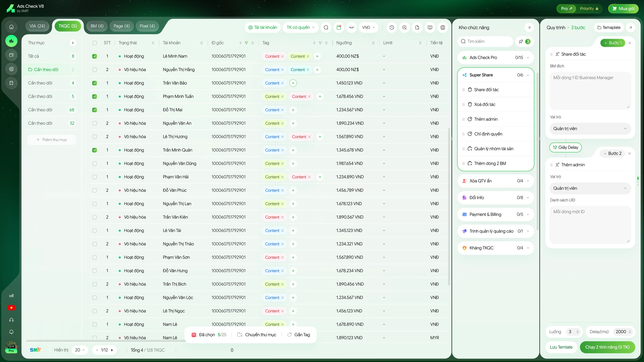This screenshot has width=644, height=362.
Task: Click the calendar icon with red dot
Action: (339, 27)
